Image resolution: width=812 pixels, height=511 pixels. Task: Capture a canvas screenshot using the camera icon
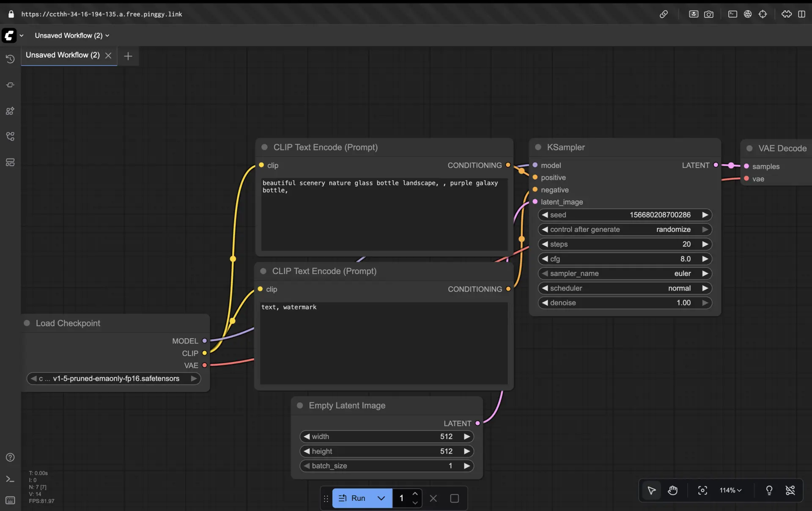click(709, 14)
